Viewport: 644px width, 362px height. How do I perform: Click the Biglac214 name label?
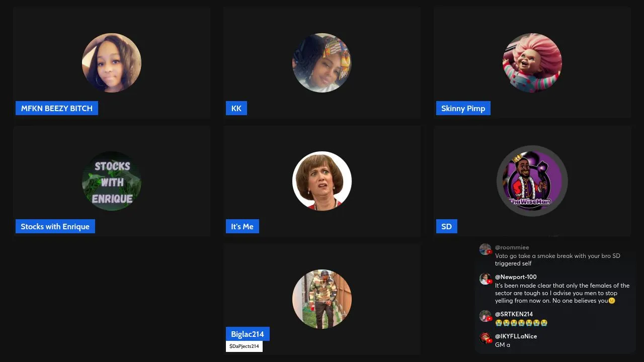[248, 334]
